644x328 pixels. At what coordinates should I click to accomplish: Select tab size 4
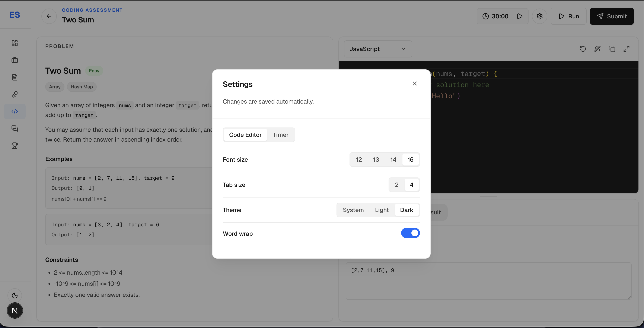coord(411,185)
